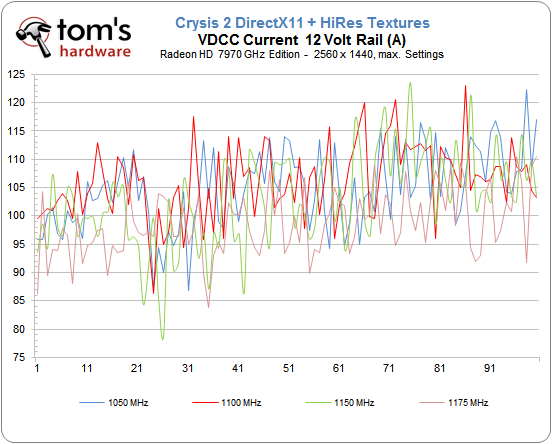Click the y-axis value 95
The width and height of the screenshot is (552, 444).
(x=19, y=244)
